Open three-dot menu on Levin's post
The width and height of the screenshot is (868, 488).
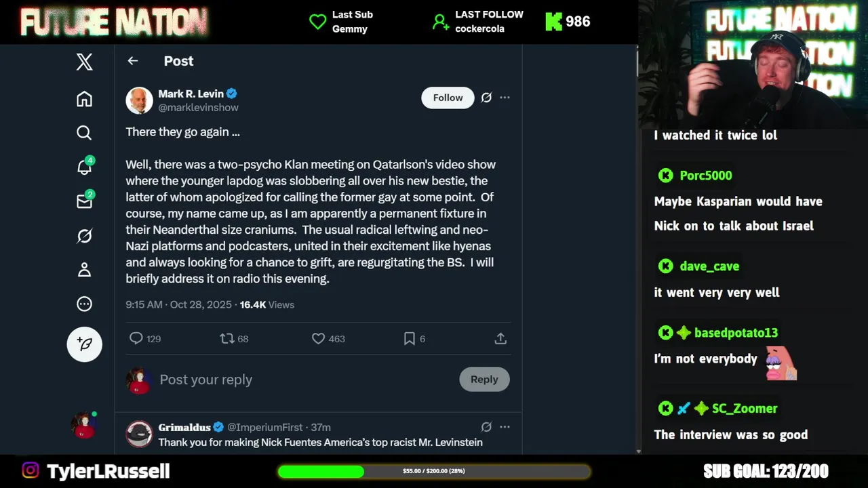pos(505,98)
